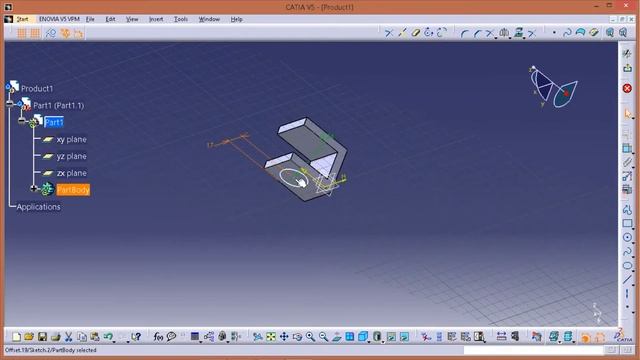Open the Tools menu

point(181,19)
